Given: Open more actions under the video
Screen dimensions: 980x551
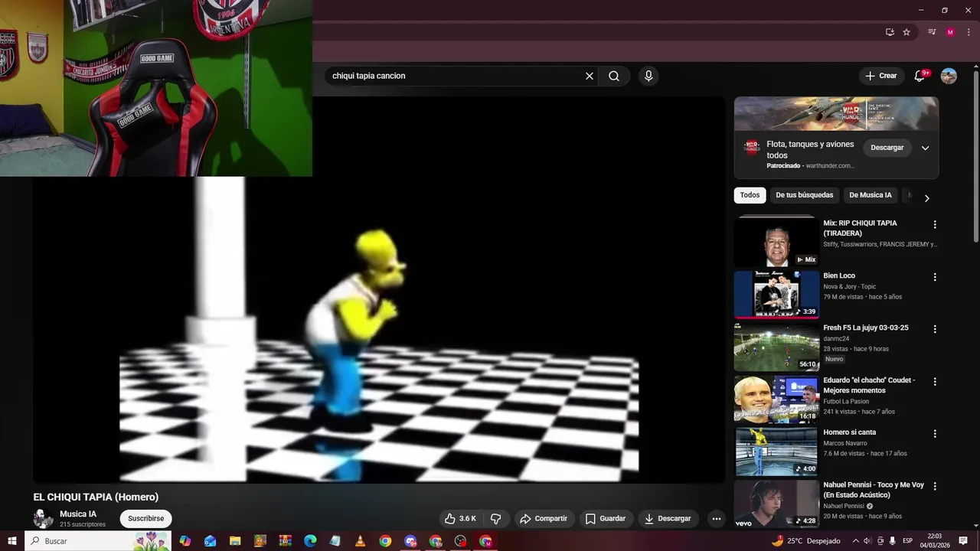Looking at the screenshot, I should point(717,519).
